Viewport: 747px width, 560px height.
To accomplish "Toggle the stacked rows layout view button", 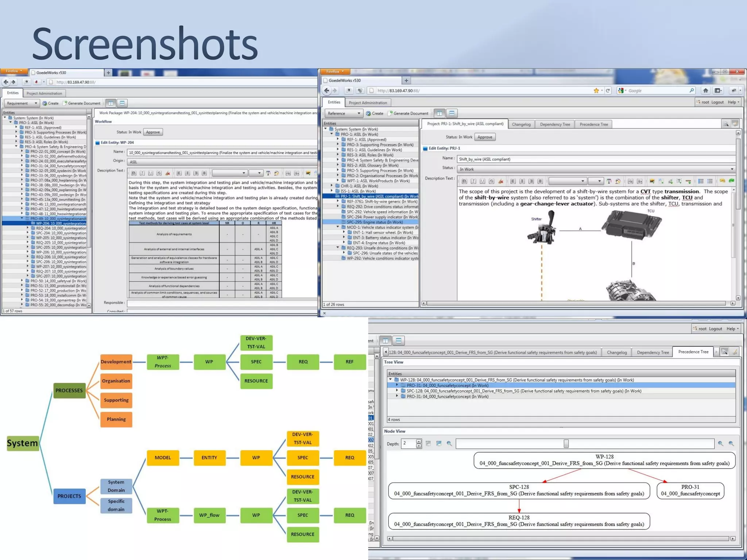I will coord(452,113).
